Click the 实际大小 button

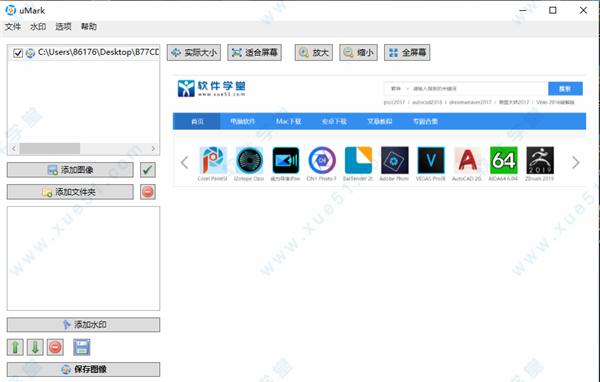(x=194, y=52)
